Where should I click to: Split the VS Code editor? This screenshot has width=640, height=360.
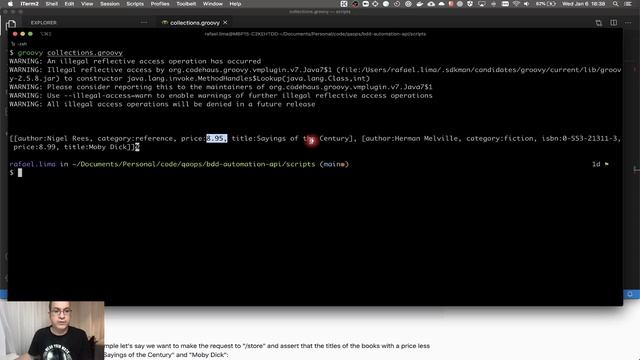tap(613, 23)
